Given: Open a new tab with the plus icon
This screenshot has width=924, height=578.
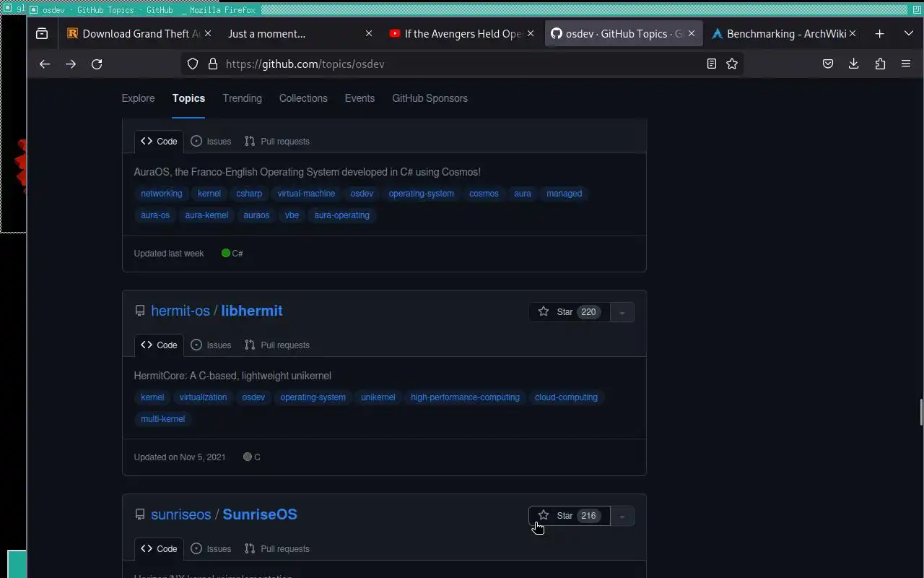Looking at the screenshot, I should 879,34.
